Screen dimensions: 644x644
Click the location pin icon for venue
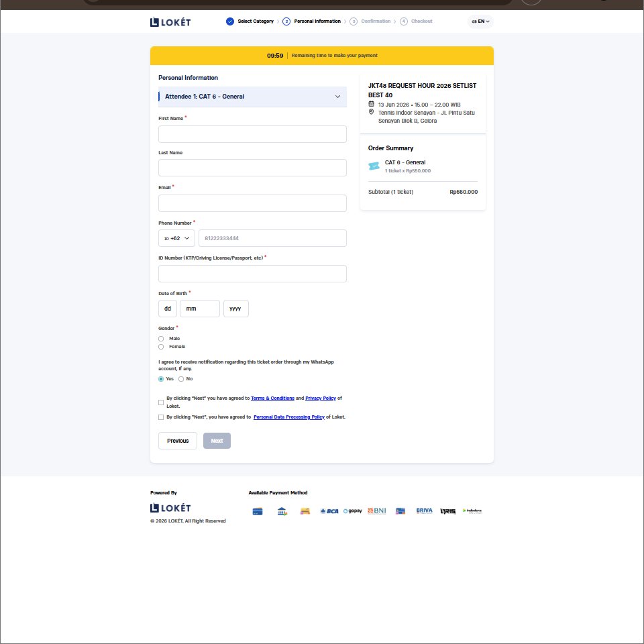pos(371,112)
